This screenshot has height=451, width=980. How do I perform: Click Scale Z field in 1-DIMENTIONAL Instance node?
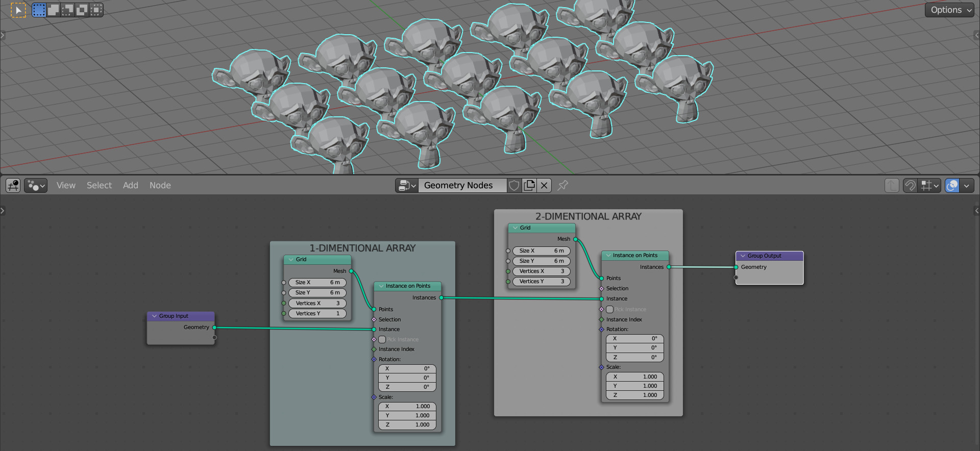[x=407, y=424]
